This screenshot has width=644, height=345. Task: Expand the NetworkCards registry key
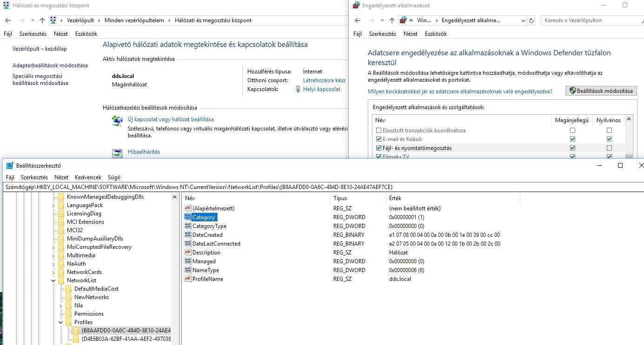point(53,272)
